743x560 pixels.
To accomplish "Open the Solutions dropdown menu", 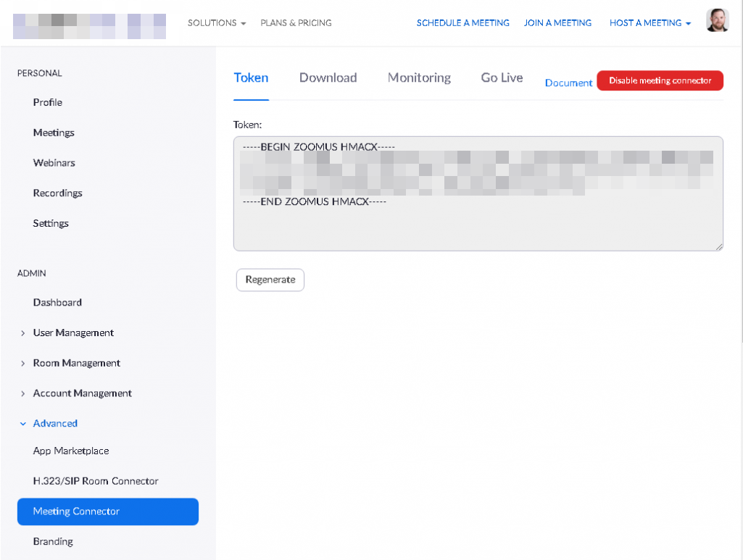I will [x=217, y=22].
